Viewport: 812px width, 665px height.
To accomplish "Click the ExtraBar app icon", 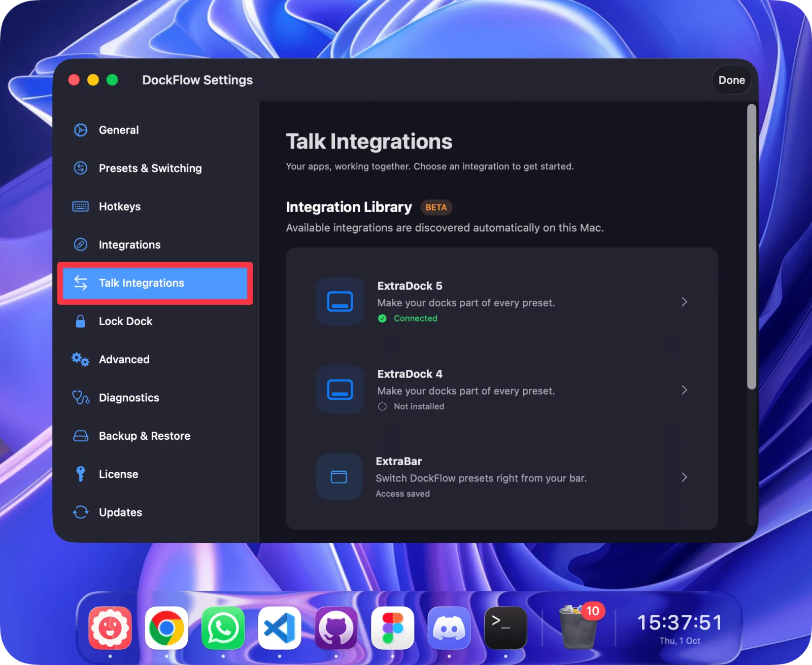I will coord(339,477).
